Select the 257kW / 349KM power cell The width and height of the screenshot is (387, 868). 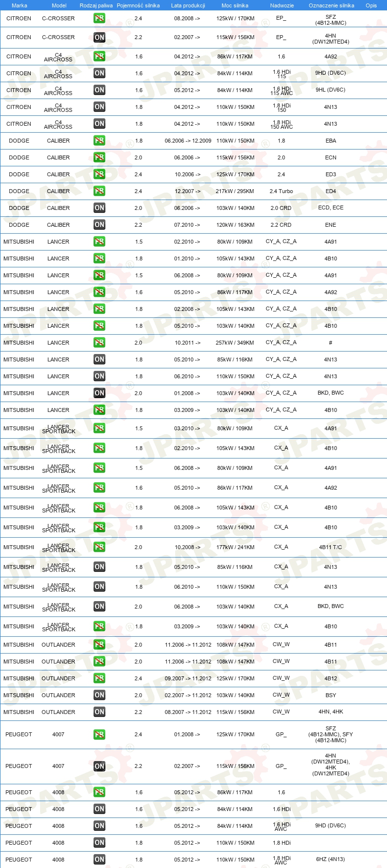235,343
